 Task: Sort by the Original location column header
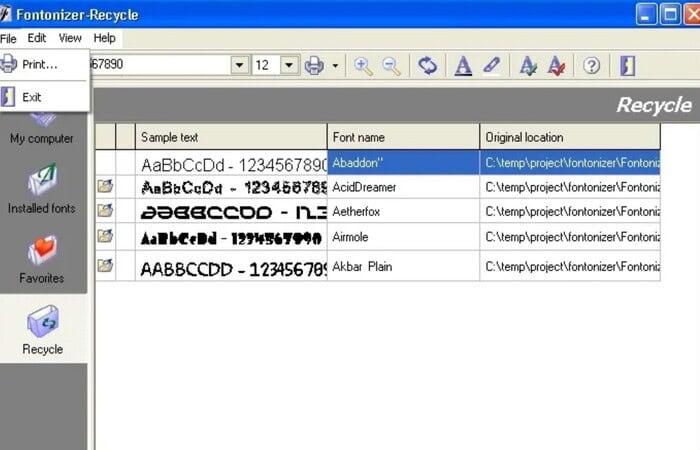[570, 137]
